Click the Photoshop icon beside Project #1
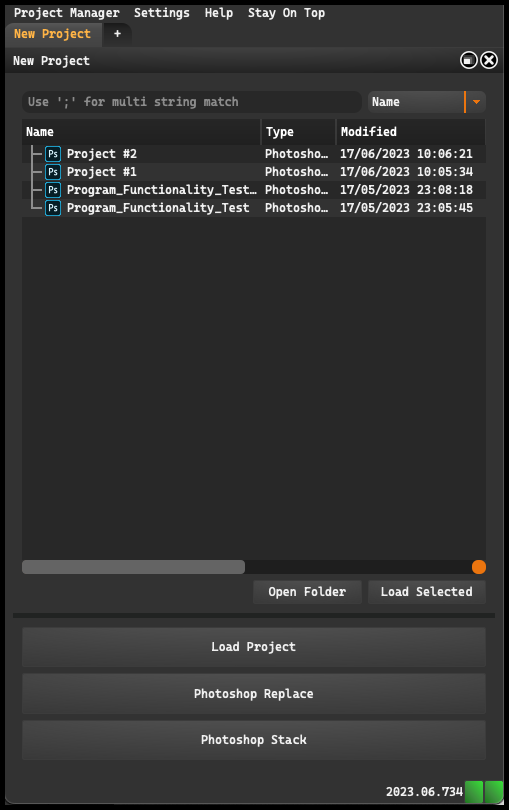This screenshot has width=509, height=810. [x=53, y=172]
